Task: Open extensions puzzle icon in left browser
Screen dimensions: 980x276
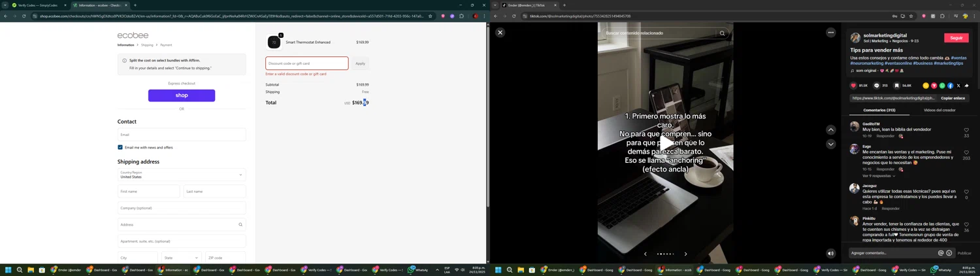Action: pyautogui.click(x=461, y=16)
